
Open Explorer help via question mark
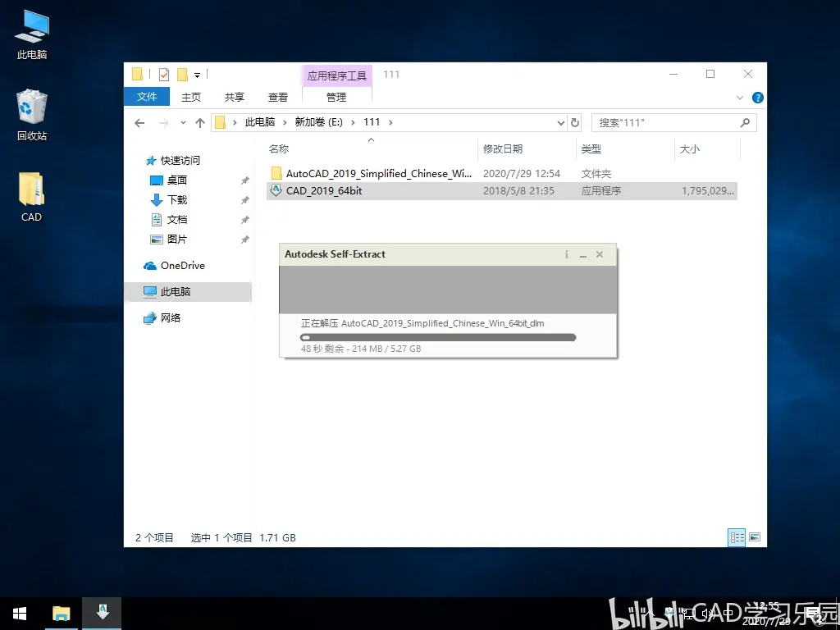click(757, 98)
